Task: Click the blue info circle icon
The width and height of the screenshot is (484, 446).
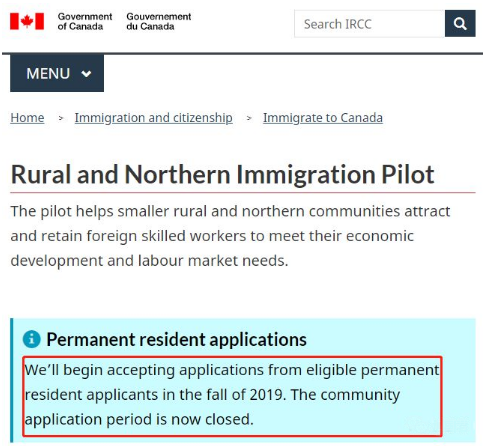Action: pyautogui.click(x=32, y=339)
